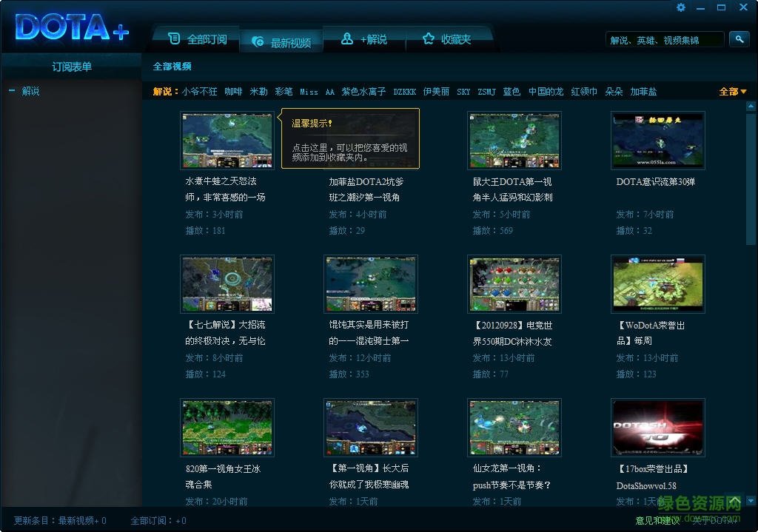Select commentator 伊美丽

click(x=437, y=91)
